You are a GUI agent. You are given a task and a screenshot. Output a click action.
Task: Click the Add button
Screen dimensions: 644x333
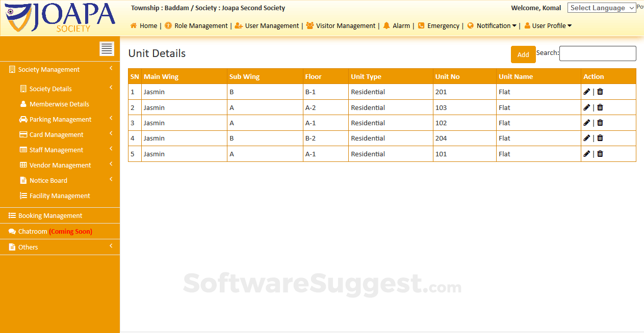tap(523, 54)
